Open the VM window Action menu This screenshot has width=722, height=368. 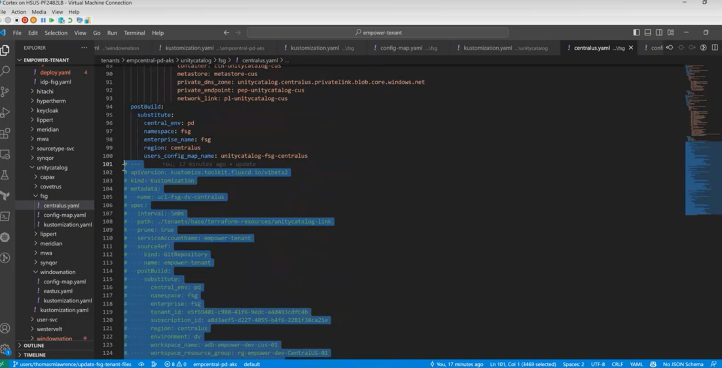pyautogui.click(x=19, y=12)
